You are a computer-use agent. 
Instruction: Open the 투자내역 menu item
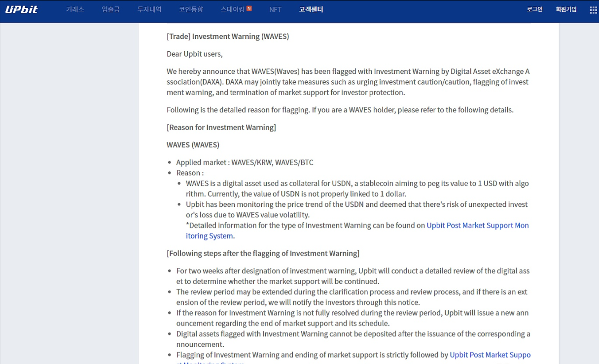[149, 9]
